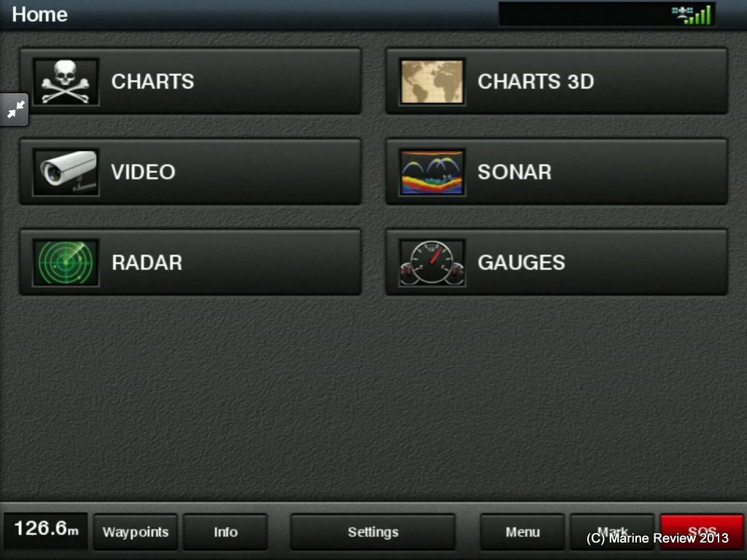Click the collapse arrows icon on left edge

click(x=15, y=109)
